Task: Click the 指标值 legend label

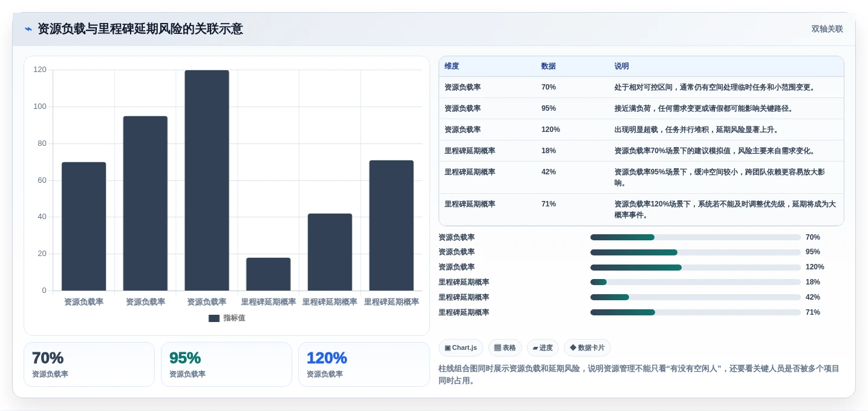Action: [234, 318]
